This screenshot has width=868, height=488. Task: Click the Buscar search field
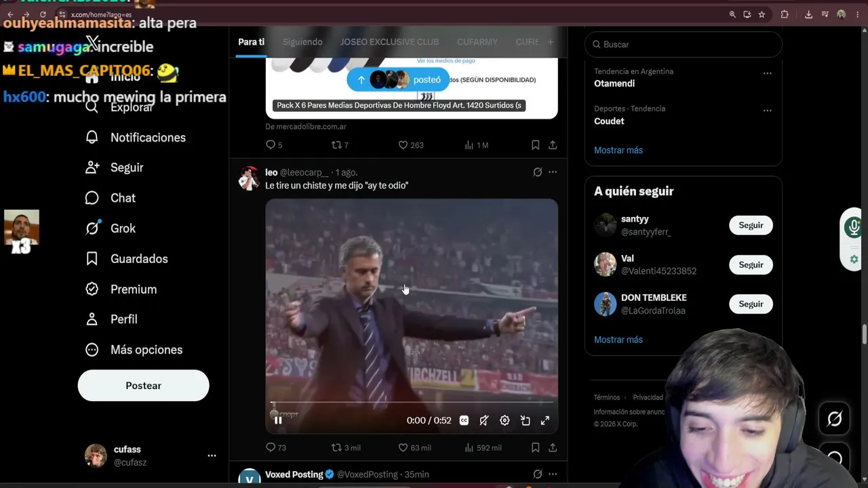(x=683, y=45)
